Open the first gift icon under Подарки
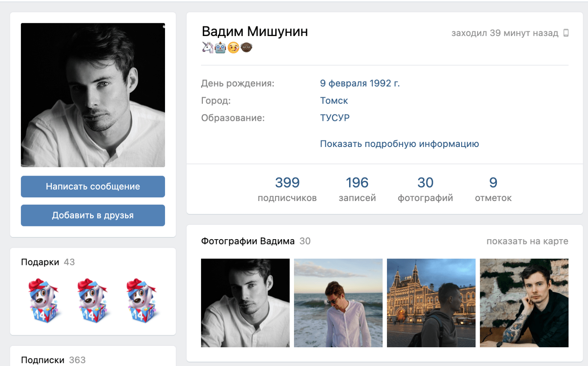The width and height of the screenshot is (588, 366). 44,300
